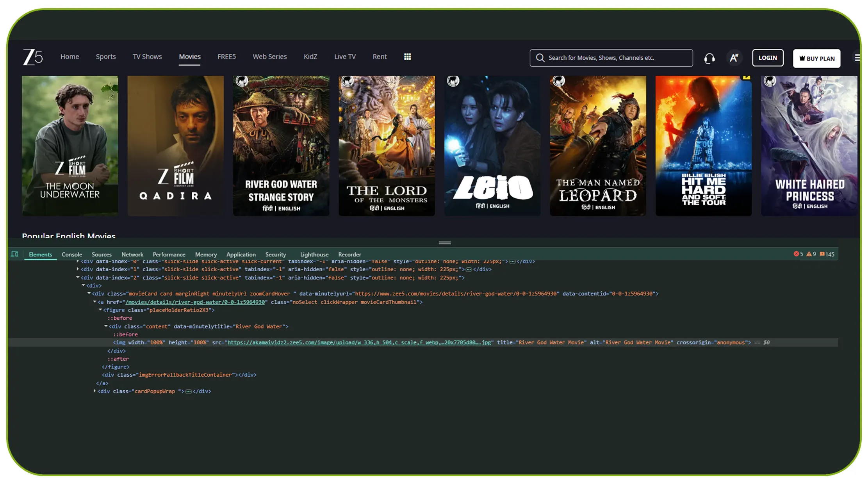
Task: Click premium crown badge on White Haired Princess
Action: tap(770, 81)
